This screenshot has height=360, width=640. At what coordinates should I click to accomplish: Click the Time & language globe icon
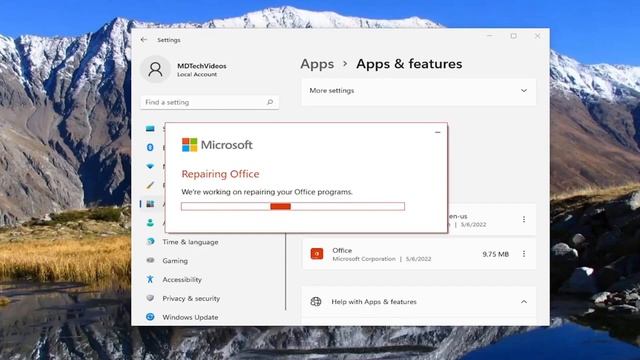pos(150,242)
